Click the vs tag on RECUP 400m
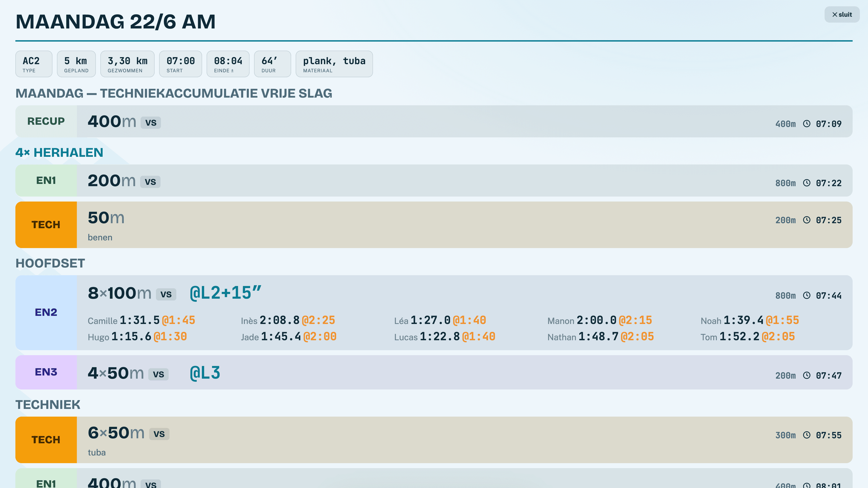 click(x=151, y=122)
